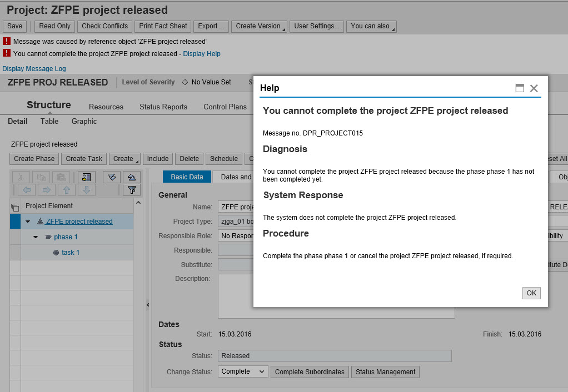568x392 pixels.
Task: Select the ZFPE project released row selector
Action: (15, 221)
